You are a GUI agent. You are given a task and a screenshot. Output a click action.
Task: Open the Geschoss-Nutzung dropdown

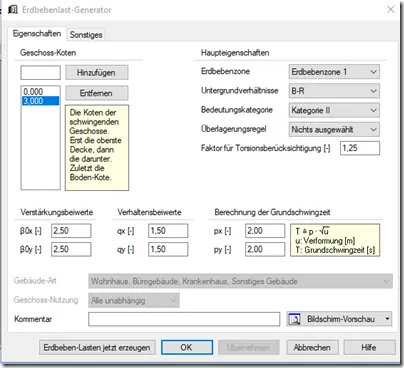coord(134,300)
